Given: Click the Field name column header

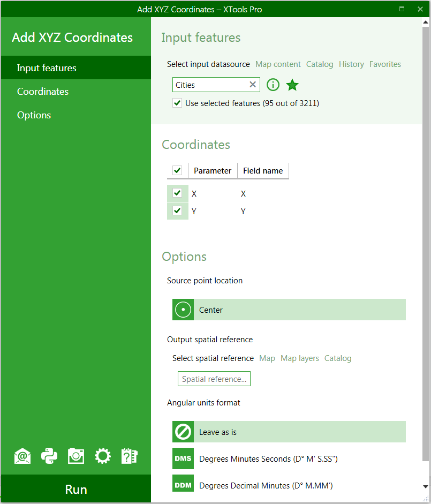Looking at the screenshot, I should click(263, 171).
